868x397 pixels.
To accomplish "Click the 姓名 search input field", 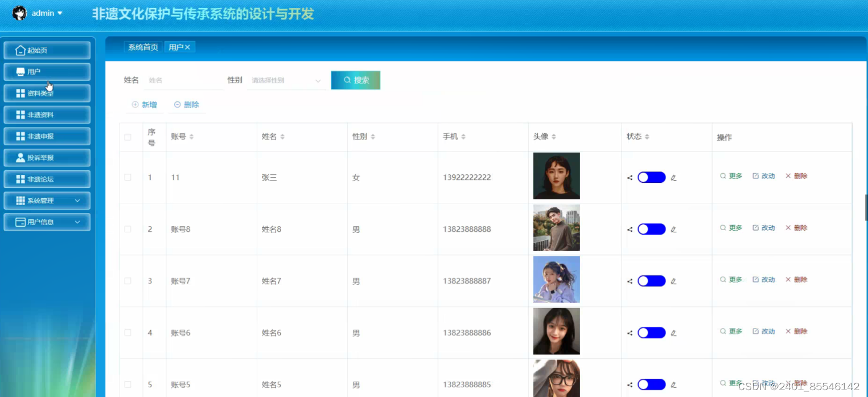I will click(182, 80).
